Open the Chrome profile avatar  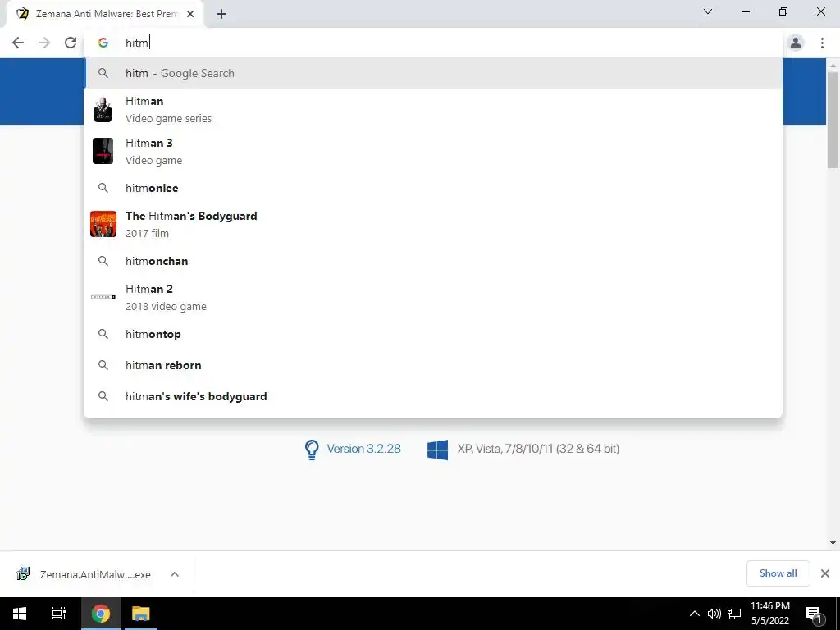[796, 43]
